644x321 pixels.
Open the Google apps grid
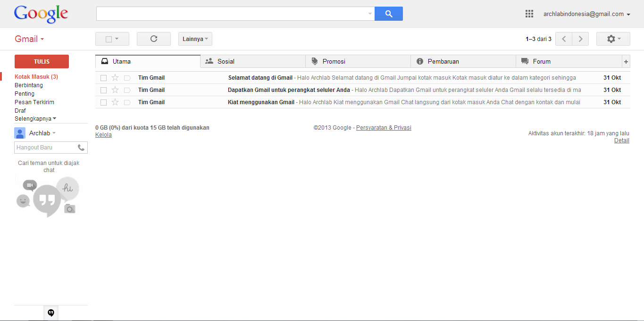[x=529, y=14]
